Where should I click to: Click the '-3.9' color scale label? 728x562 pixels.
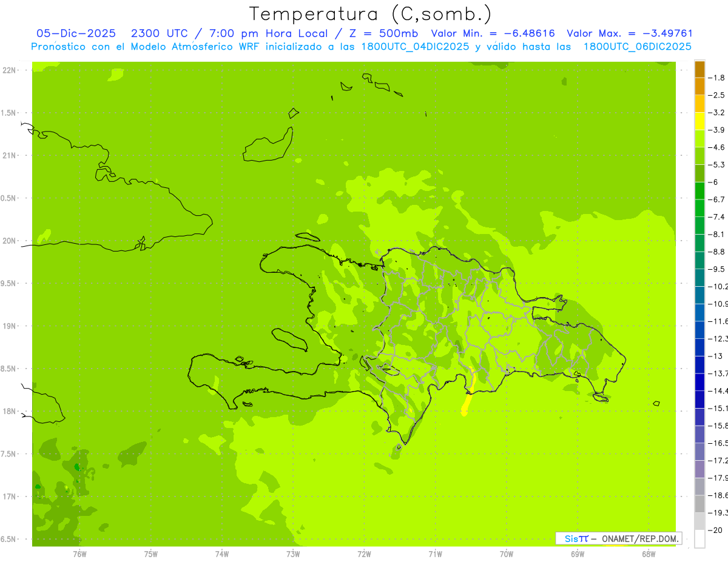[x=717, y=130]
